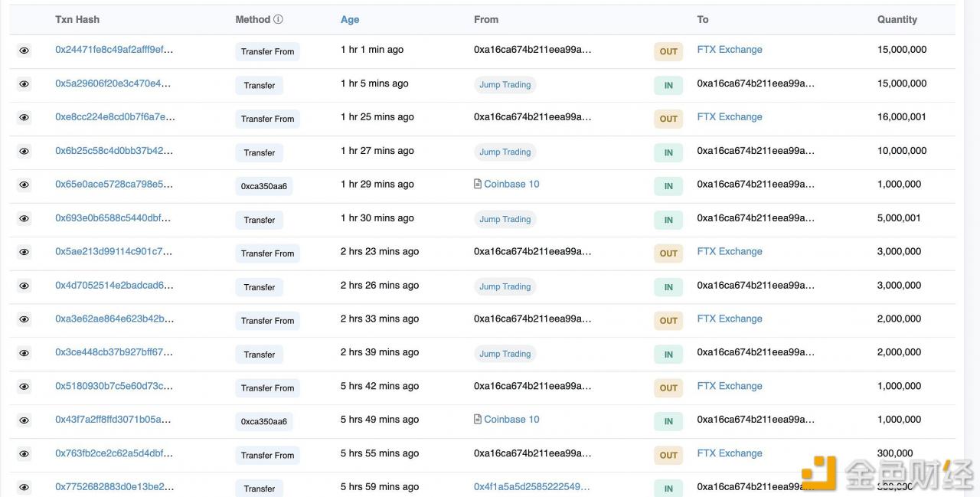This screenshot has width=980, height=497.
Task: Open eye icon details for 0x5180930b7c5e60d73c
Action: (x=24, y=387)
